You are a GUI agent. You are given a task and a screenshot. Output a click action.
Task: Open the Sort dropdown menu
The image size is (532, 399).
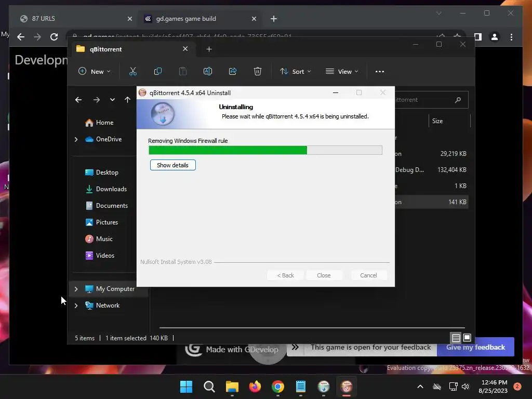tap(295, 72)
